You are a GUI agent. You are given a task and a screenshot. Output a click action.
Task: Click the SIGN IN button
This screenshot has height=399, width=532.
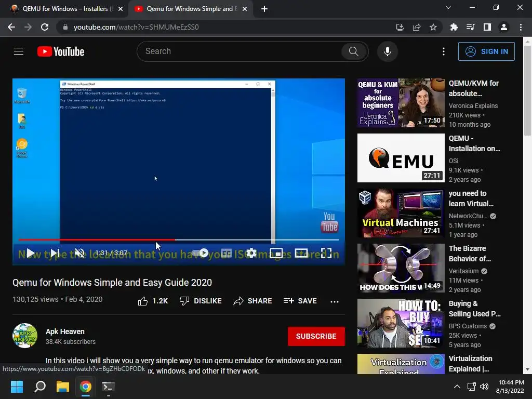(x=486, y=51)
